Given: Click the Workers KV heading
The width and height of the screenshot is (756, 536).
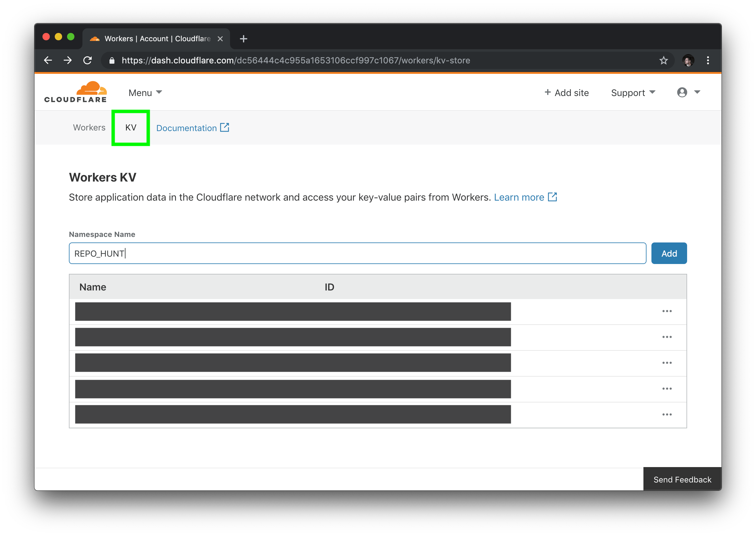Looking at the screenshot, I should tap(103, 178).
